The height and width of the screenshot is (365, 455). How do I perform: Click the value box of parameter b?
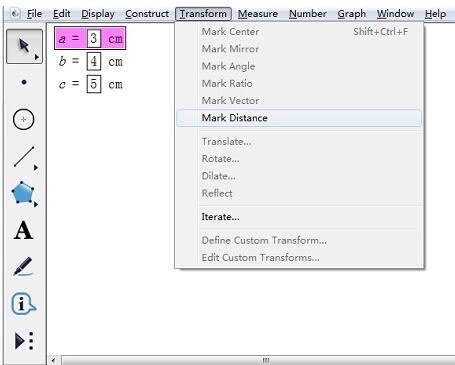94,61
